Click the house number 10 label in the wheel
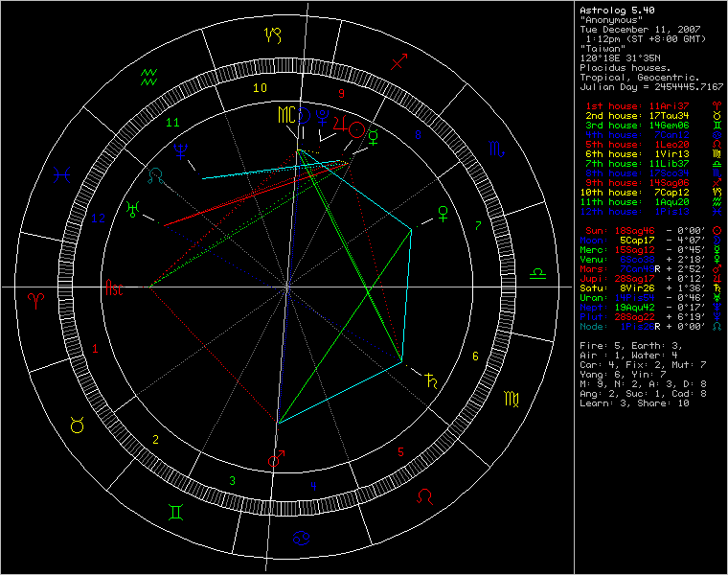Screen dimensions: 728x575 point(260,87)
